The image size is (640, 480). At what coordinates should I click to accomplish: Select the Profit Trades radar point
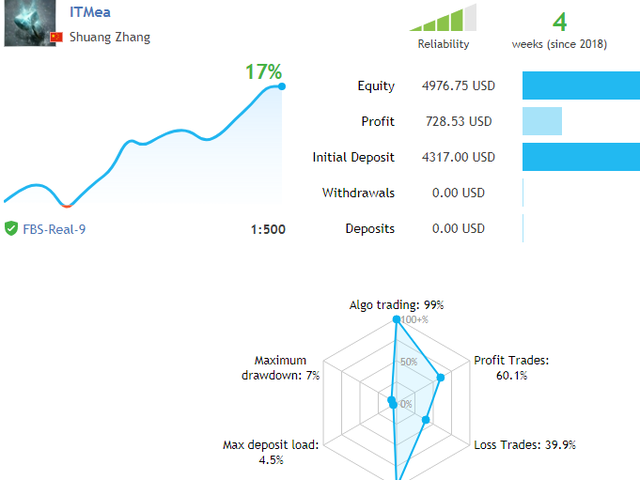click(x=440, y=378)
